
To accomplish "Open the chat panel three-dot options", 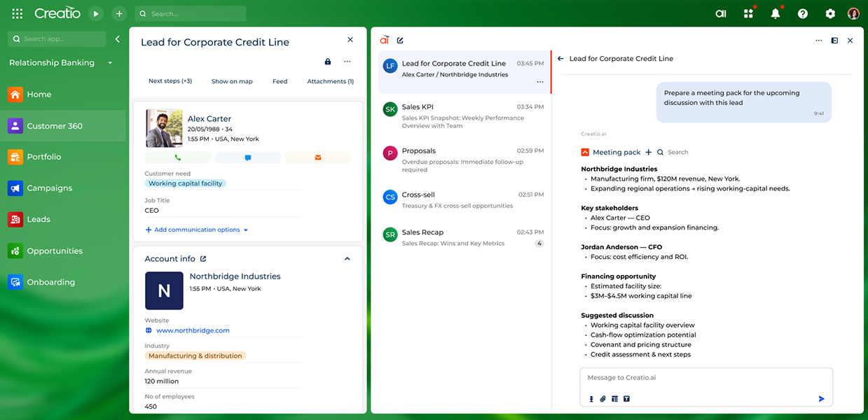I will tap(819, 41).
